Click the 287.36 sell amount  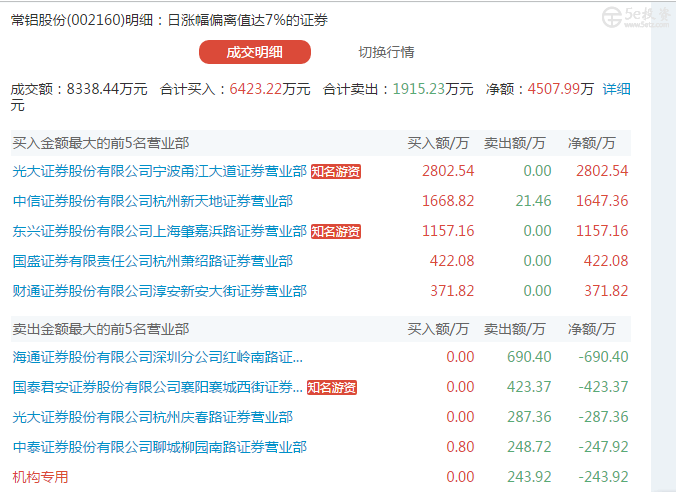click(x=529, y=417)
